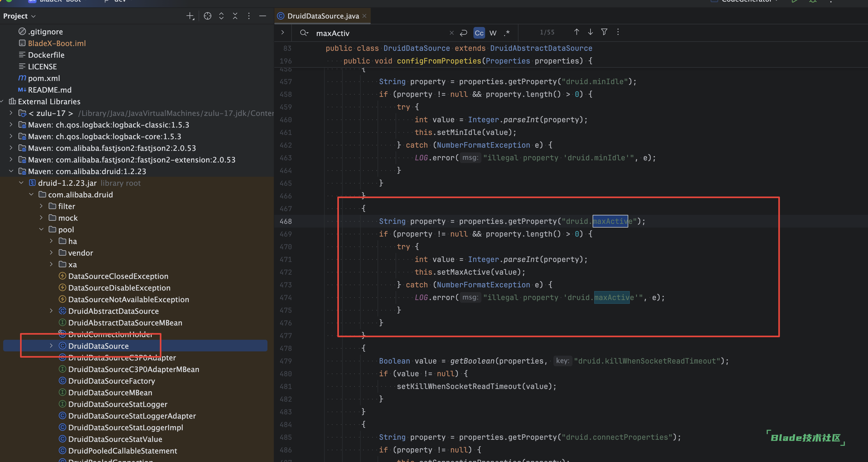Screen dimensions: 868x462
Task: Toggle Regex (.*) search option
Action: [507, 33]
